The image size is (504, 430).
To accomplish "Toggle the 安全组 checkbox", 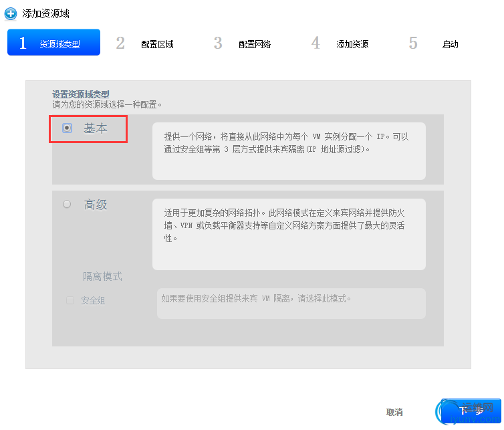I will [x=70, y=300].
